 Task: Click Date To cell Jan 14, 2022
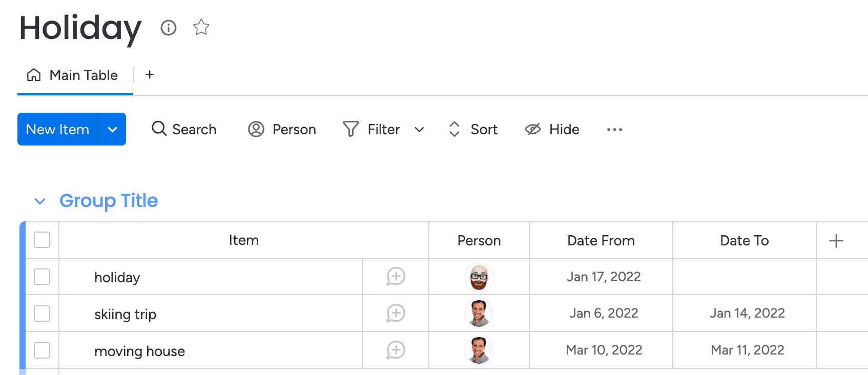[745, 313]
